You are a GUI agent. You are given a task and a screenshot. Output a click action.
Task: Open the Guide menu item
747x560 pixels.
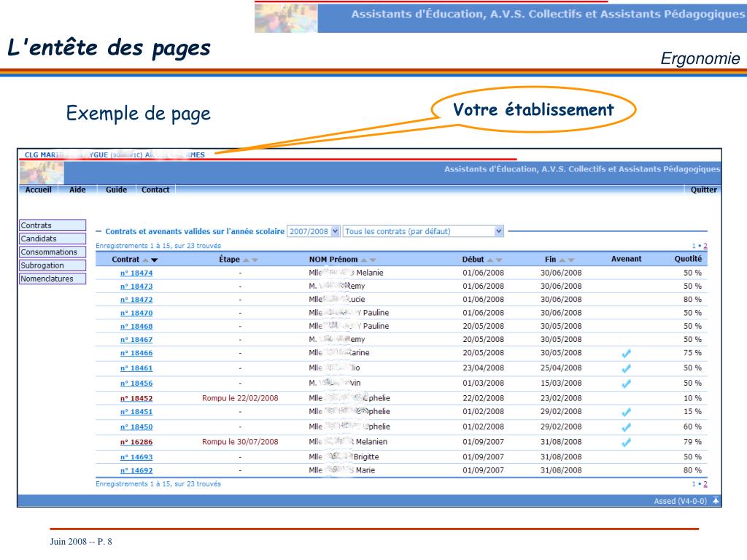point(116,190)
